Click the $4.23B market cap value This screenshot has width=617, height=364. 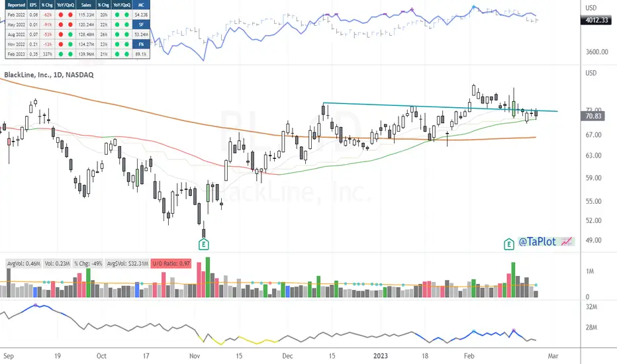click(x=141, y=15)
